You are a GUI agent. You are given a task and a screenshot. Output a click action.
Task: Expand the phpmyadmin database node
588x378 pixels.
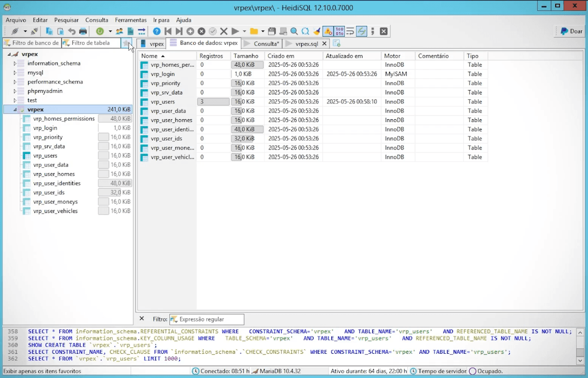(x=15, y=91)
